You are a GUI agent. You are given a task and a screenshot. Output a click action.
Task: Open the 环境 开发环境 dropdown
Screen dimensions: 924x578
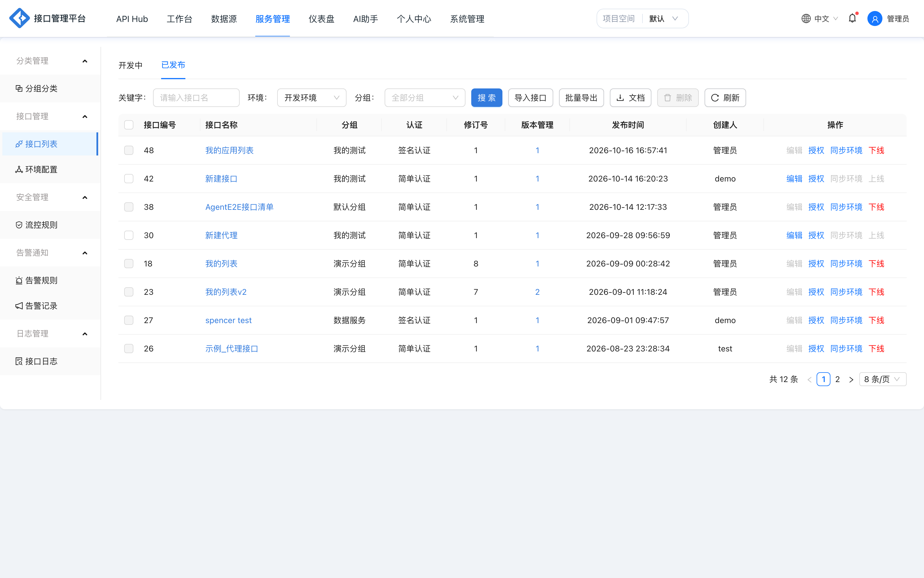tap(312, 98)
